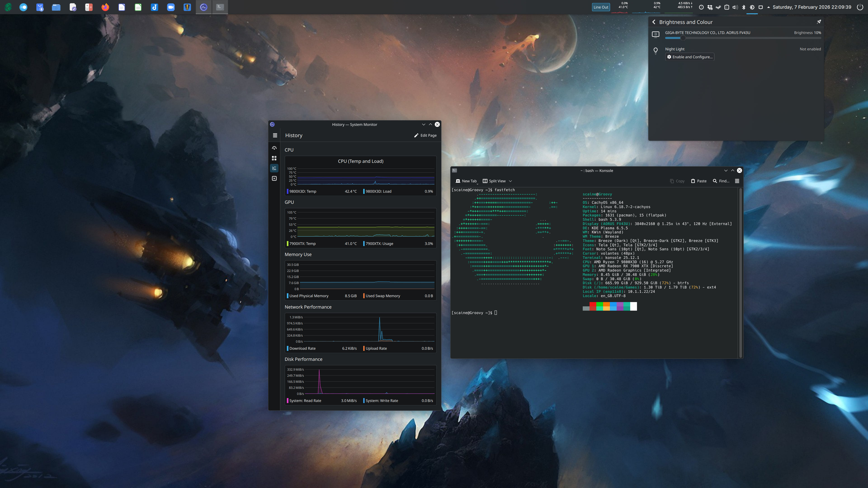The height and width of the screenshot is (488, 868).
Task: Click the 'Used Physical Memory' legend entry
Action: click(322, 296)
